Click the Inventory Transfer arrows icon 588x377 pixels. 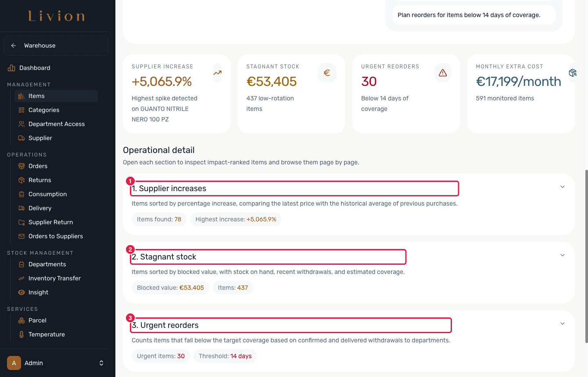point(22,278)
